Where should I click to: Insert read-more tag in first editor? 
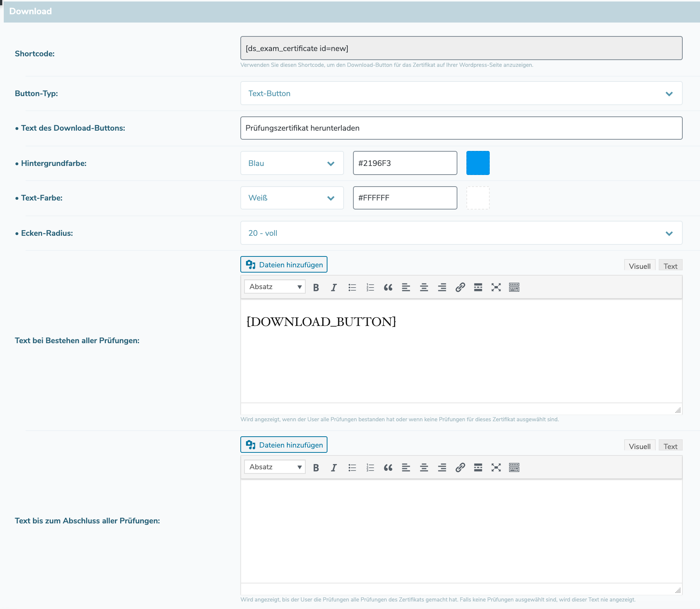(x=478, y=287)
